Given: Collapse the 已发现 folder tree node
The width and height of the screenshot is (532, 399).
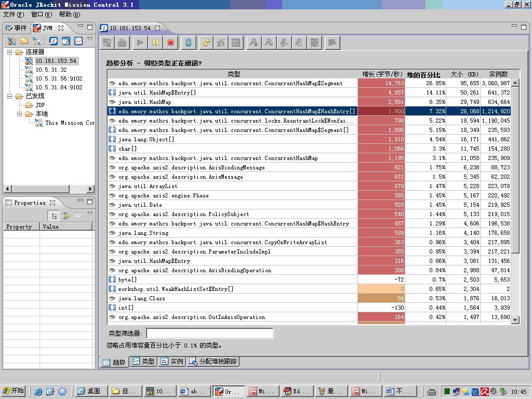Looking at the screenshot, I should coord(10,96).
